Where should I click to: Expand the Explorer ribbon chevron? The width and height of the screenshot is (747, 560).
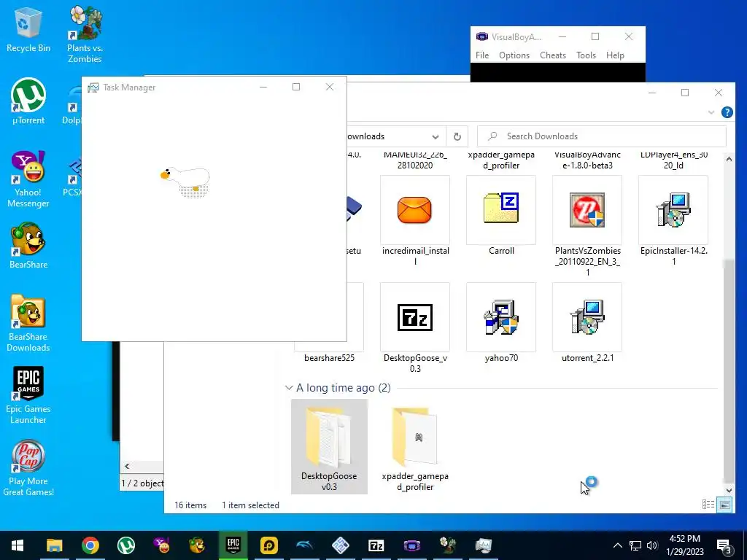click(x=711, y=112)
